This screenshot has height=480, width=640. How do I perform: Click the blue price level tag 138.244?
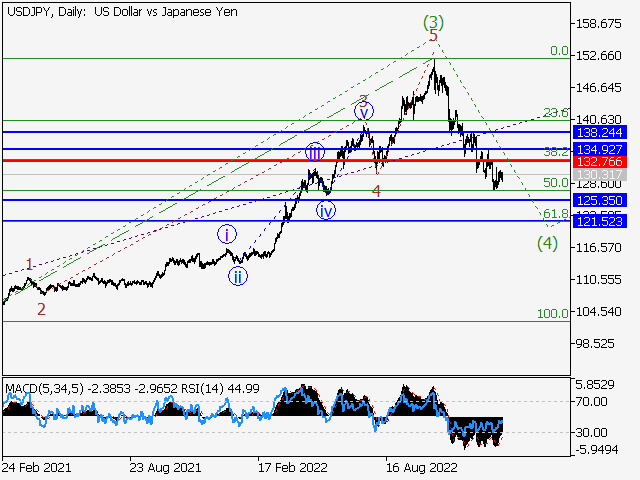click(x=599, y=132)
